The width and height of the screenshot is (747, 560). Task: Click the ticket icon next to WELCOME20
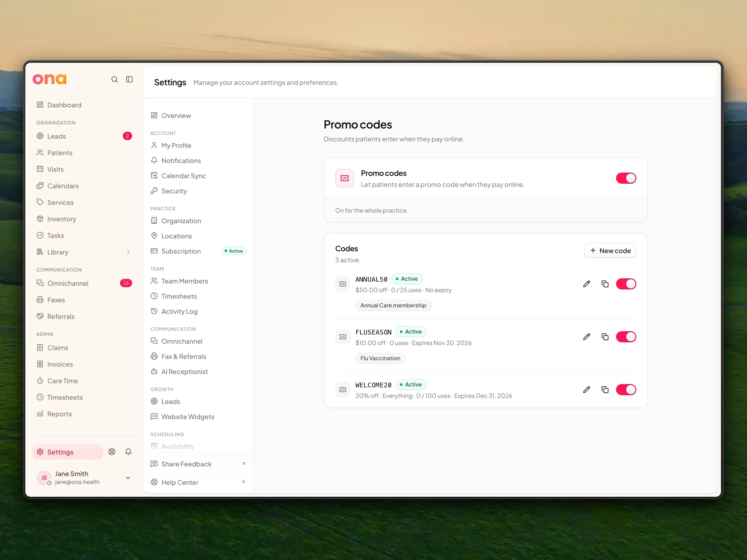pos(342,390)
